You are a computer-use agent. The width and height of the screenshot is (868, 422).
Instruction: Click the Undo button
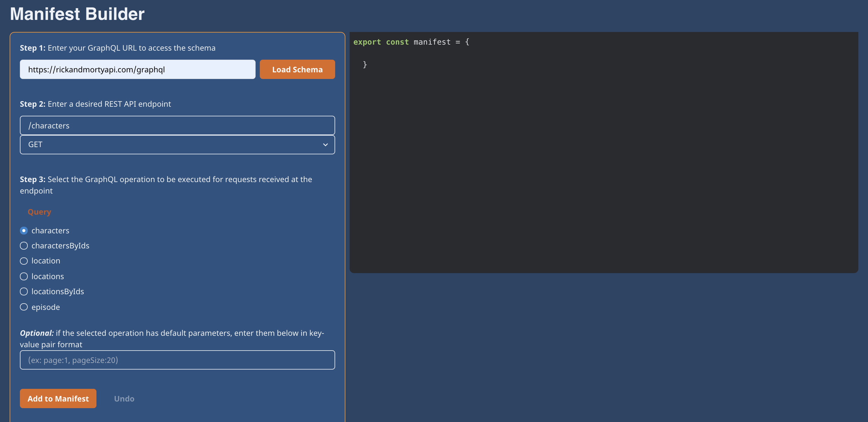tap(124, 399)
